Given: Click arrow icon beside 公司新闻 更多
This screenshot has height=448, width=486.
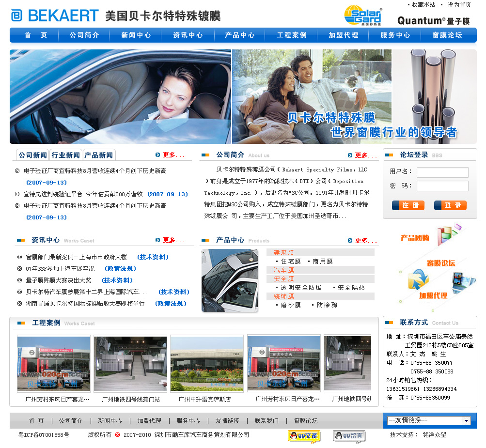Looking at the screenshot, I should coord(157,154).
